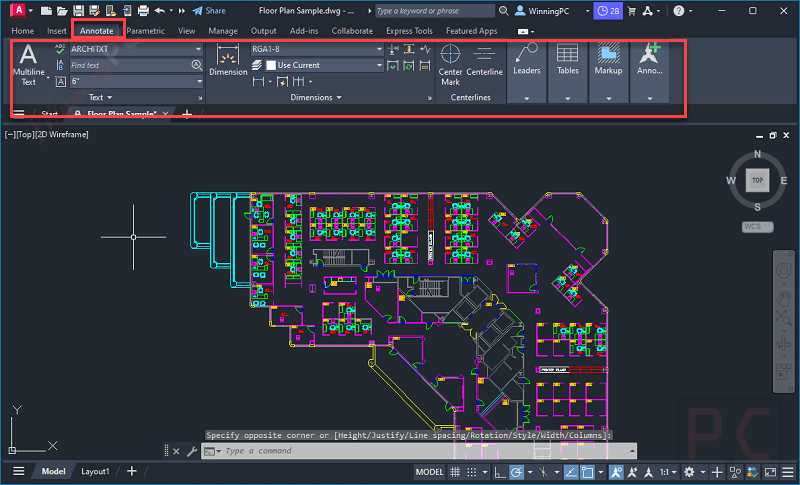
Task: Click the Linear dimension icon
Action: pyautogui.click(x=258, y=81)
